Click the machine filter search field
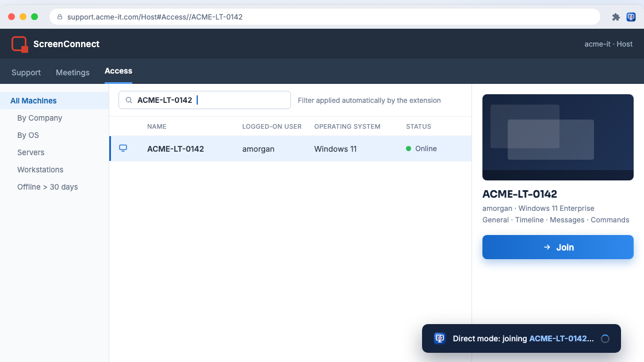This screenshot has width=644, height=362. [x=205, y=100]
